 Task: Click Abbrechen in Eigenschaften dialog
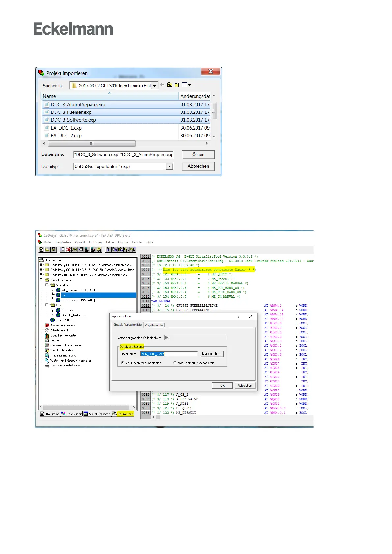245,385
